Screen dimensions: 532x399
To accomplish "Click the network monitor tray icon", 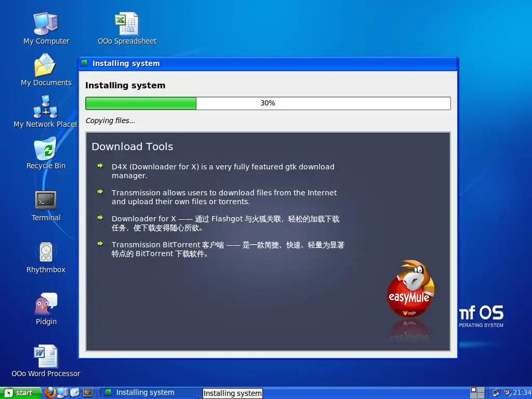I will pos(496,393).
